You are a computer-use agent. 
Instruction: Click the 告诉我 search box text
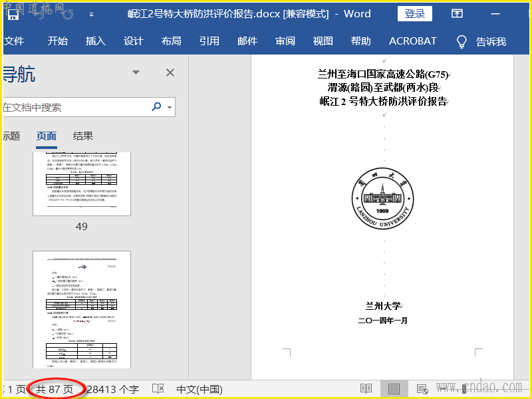491,41
